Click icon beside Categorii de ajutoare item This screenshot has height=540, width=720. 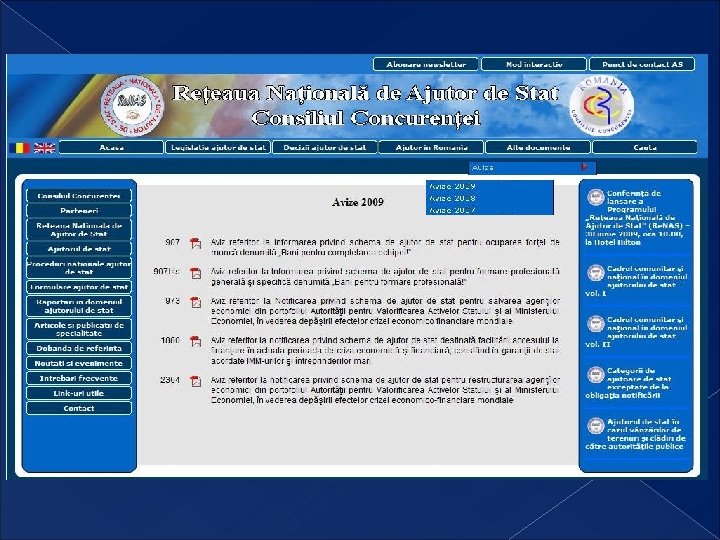pos(596,375)
